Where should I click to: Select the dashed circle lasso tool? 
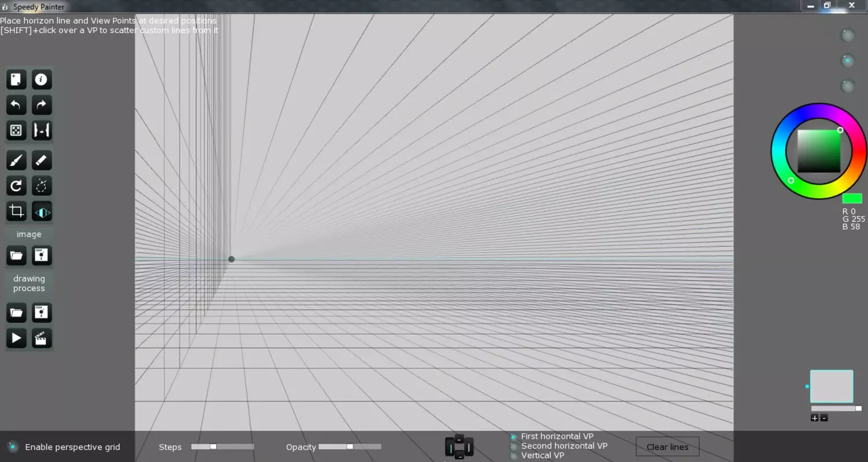click(41, 186)
